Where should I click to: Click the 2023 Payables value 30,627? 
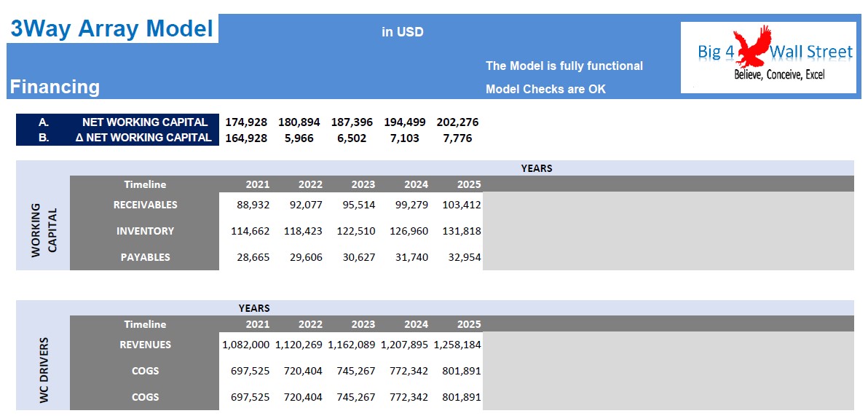point(358,257)
